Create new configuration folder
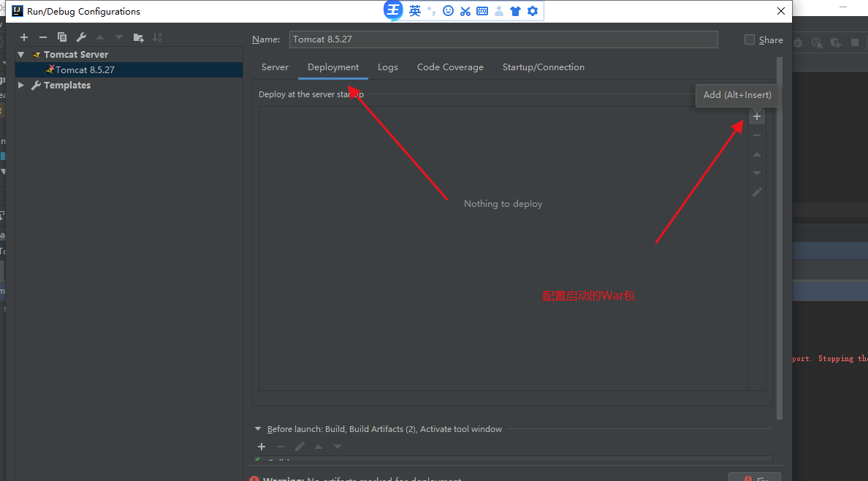 [x=138, y=37]
